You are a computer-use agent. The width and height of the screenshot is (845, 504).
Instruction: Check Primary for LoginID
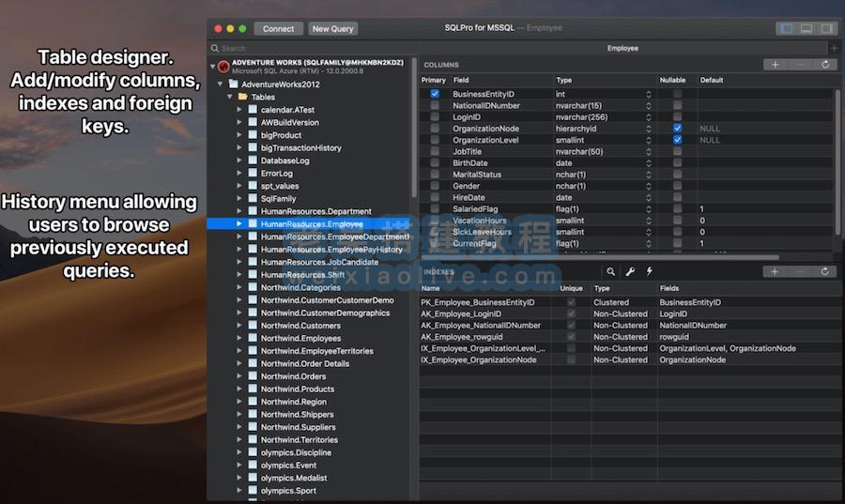point(435,116)
